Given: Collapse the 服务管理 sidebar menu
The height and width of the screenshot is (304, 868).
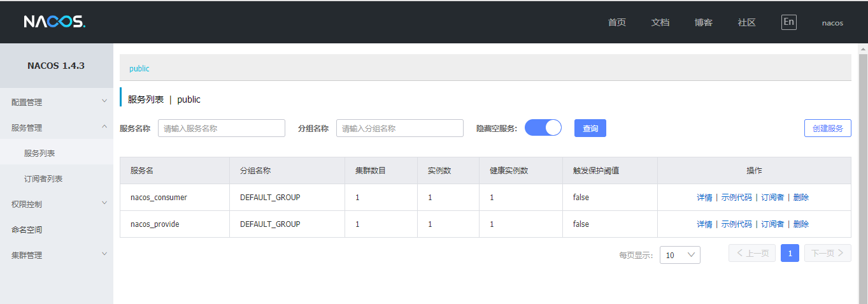Looking at the screenshot, I should point(56,127).
